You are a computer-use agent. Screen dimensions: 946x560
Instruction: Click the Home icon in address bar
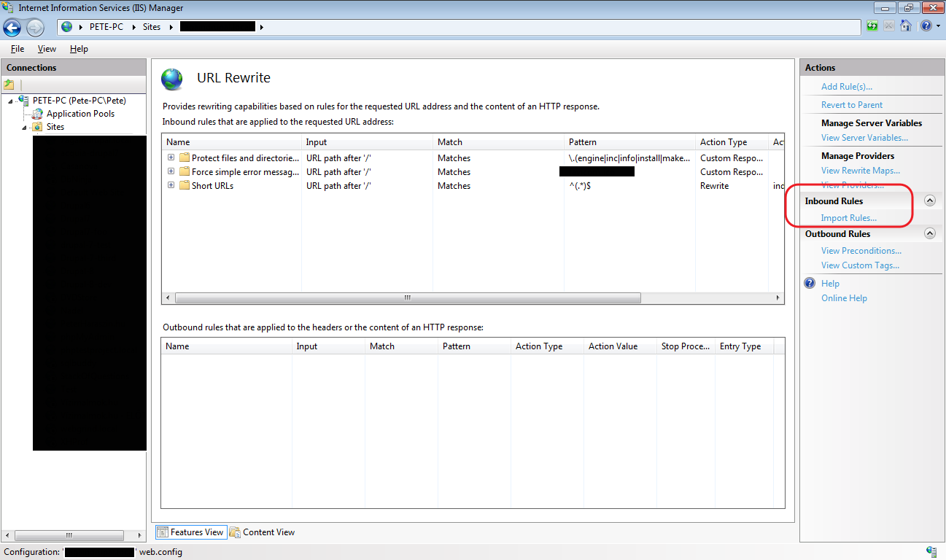[906, 26]
